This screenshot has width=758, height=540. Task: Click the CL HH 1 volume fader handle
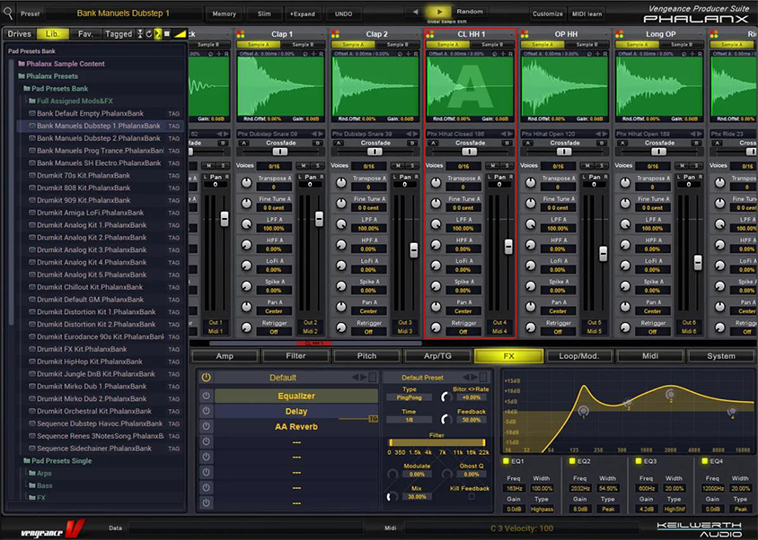click(508, 246)
